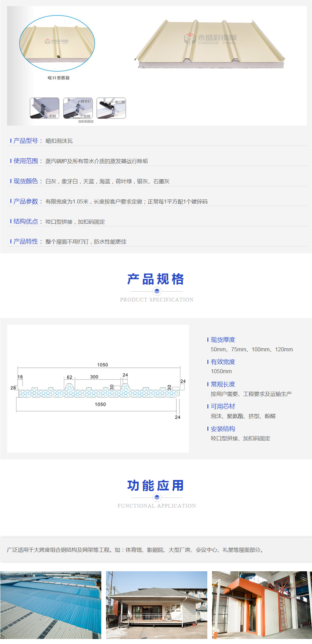Click the 扣码 clip thumbnail
This screenshot has width=312, height=644.
[44, 108]
